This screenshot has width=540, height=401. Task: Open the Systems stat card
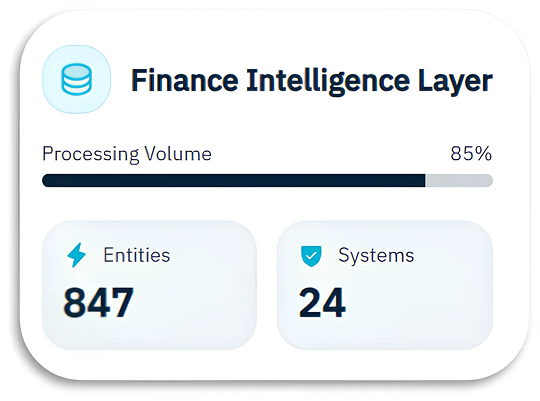pos(385,285)
